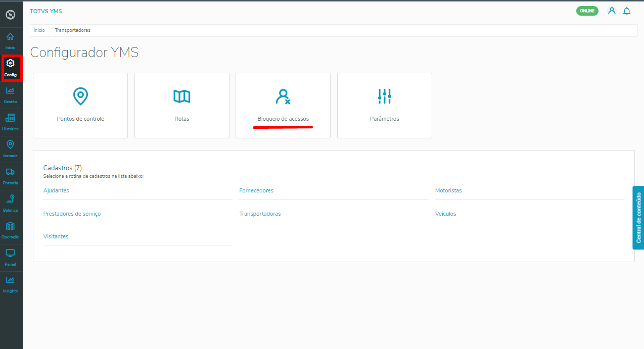Open Operação in the sidebar
The width and height of the screenshot is (644, 349).
click(10, 230)
